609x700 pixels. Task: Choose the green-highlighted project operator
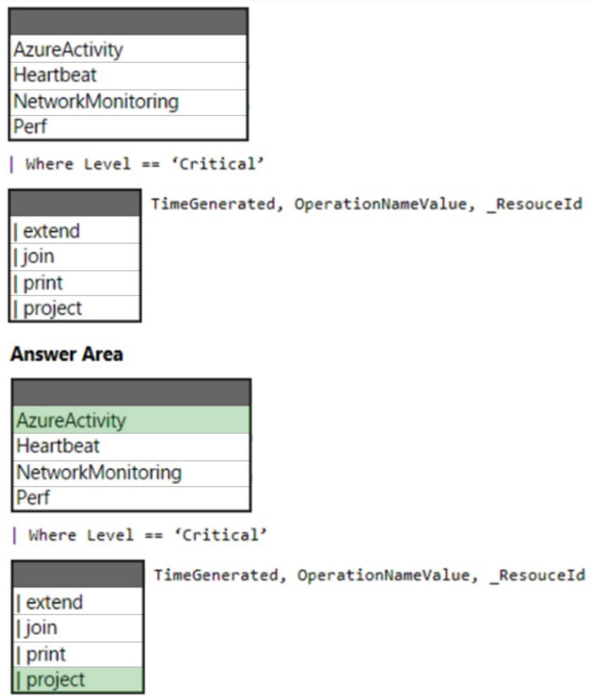click(x=78, y=679)
